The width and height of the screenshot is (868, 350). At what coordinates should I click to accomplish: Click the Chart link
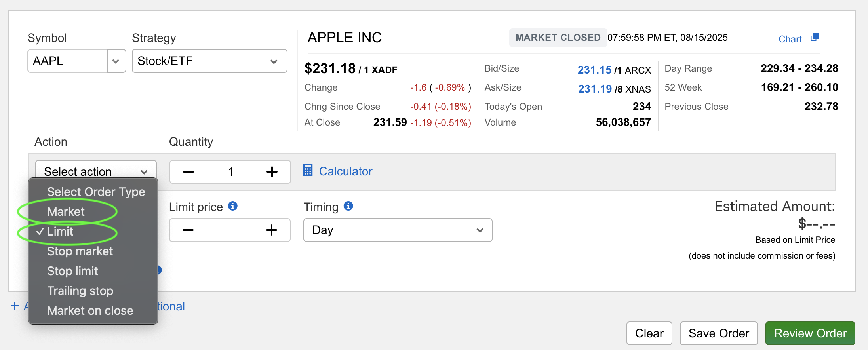pos(790,39)
